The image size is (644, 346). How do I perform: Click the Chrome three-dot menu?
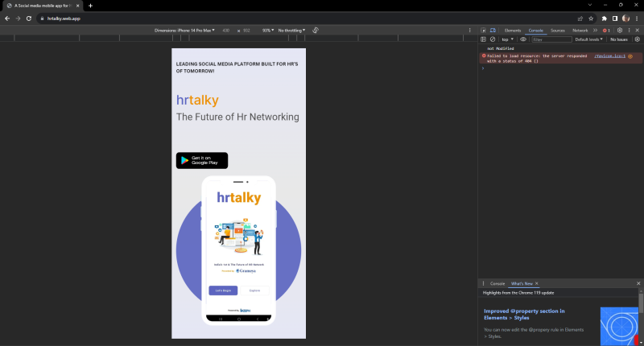pyautogui.click(x=637, y=19)
